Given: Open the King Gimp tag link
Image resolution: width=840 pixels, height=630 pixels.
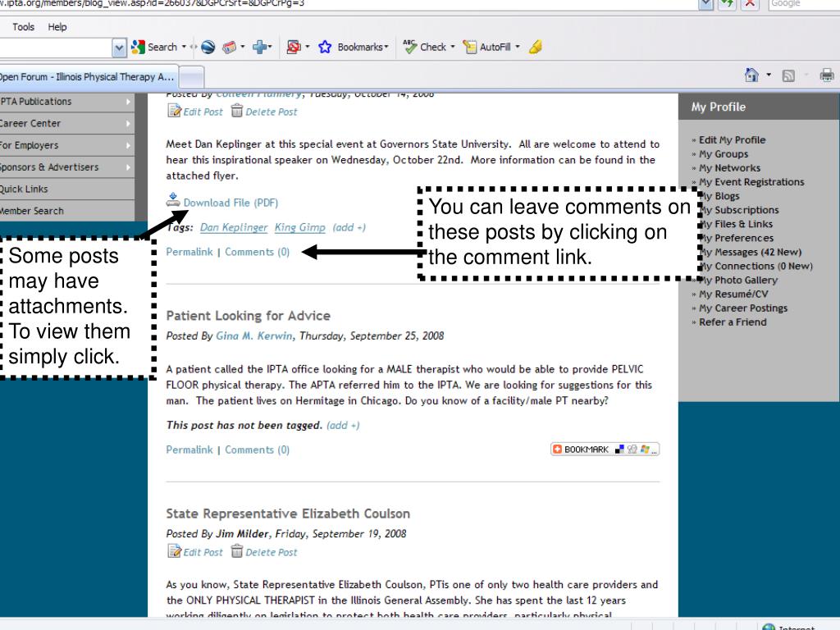Looking at the screenshot, I should 300,227.
